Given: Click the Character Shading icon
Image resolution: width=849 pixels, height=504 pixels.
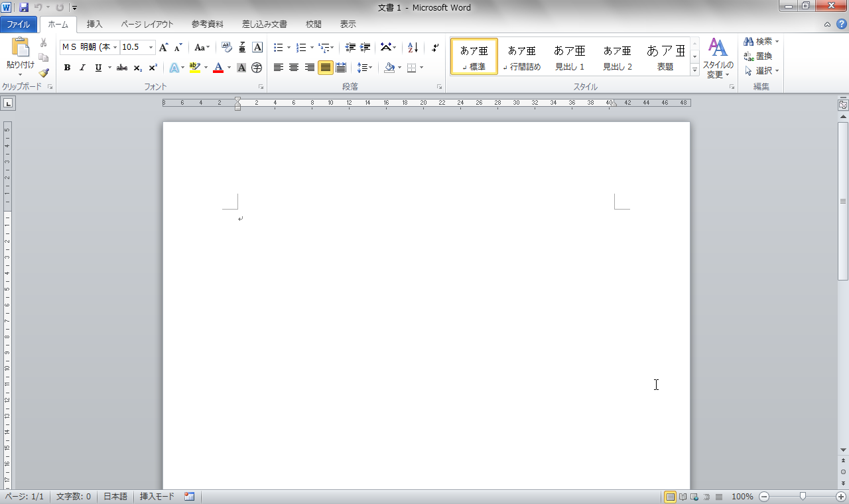Looking at the screenshot, I should 241,68.
